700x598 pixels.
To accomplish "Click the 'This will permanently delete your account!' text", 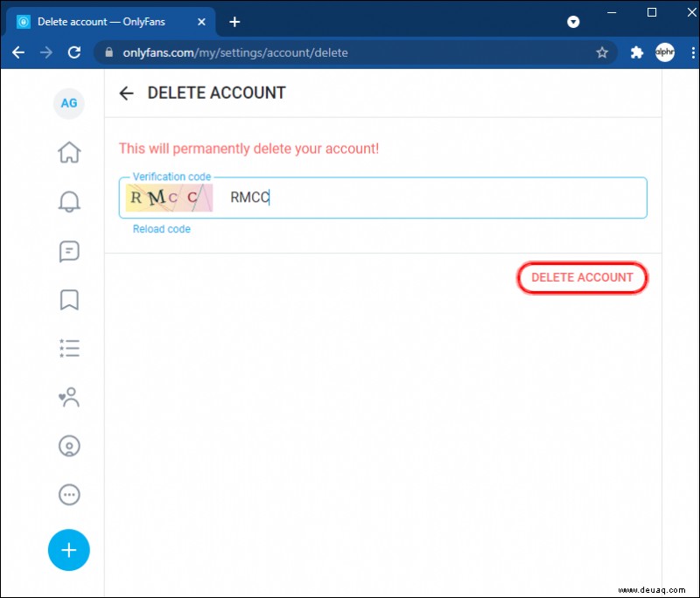I will [x=248, y=149].
